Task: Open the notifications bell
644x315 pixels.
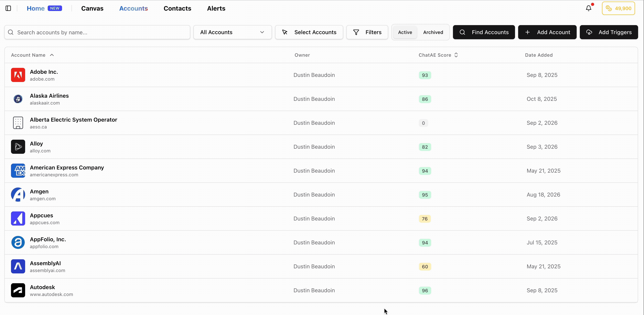Action: point(588,8)
